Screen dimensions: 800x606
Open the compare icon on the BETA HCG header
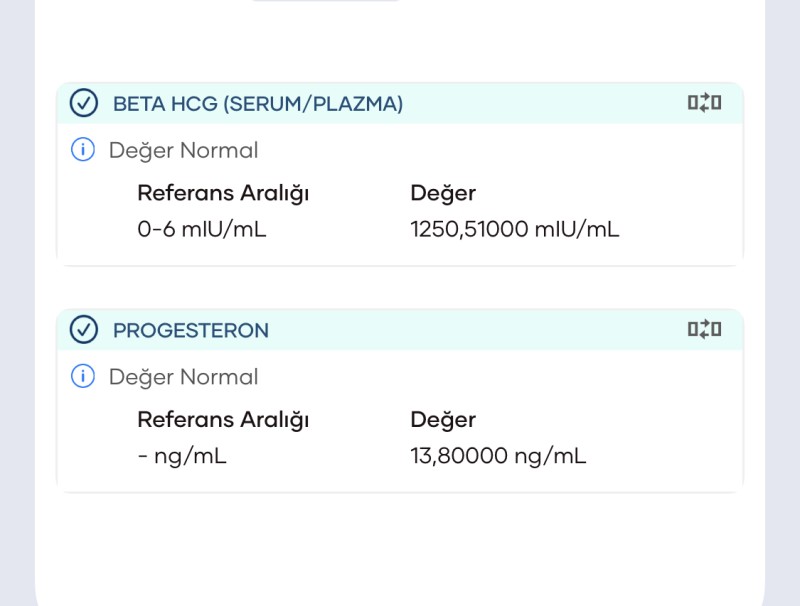(704, 103)
